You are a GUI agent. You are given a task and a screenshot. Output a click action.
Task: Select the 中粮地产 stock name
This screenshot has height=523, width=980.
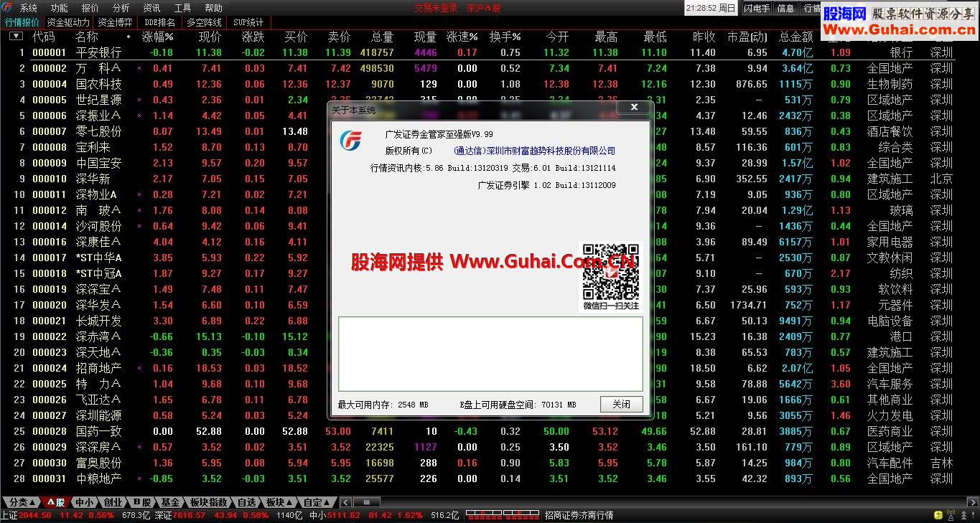pos(98,479)
